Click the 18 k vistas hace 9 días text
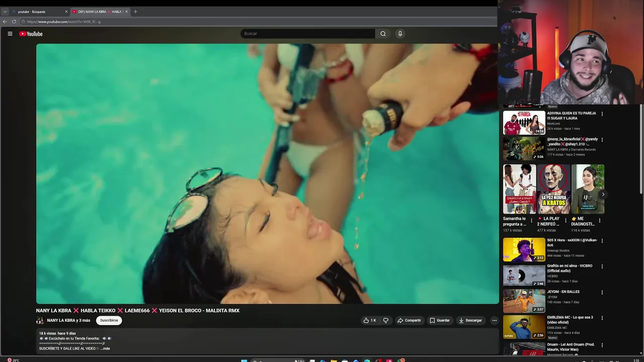 57,333
